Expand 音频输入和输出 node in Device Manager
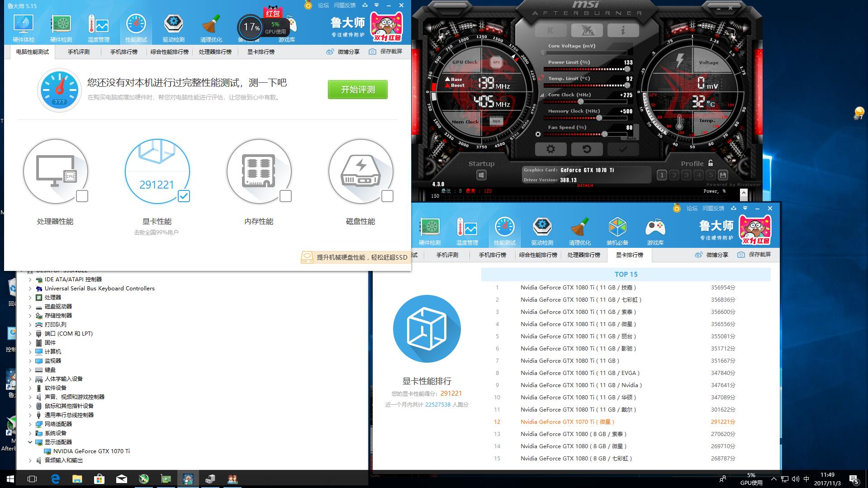 click(30, 460)
